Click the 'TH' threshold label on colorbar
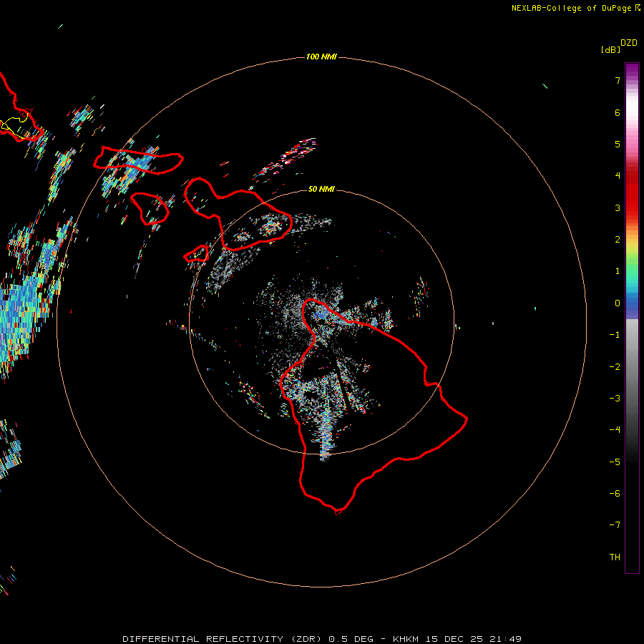The height and width of the screenshot is (644, 644). coord(615,557)
